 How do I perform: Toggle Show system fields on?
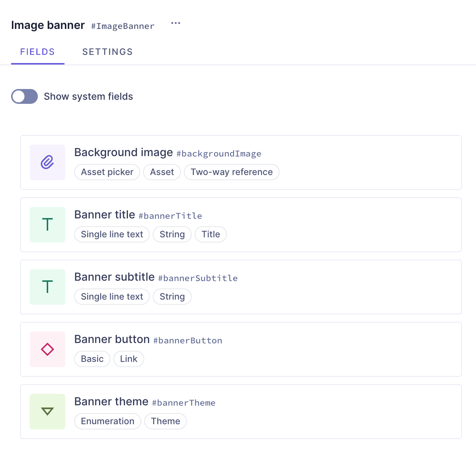24,96
